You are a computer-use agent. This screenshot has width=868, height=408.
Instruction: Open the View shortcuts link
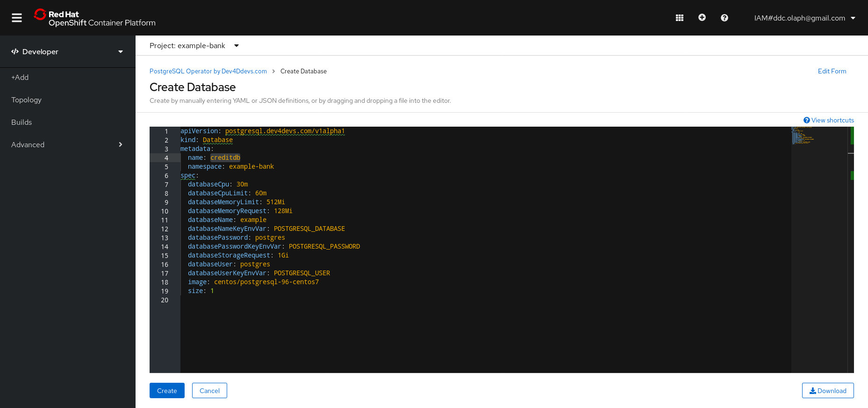coord(829,120)
